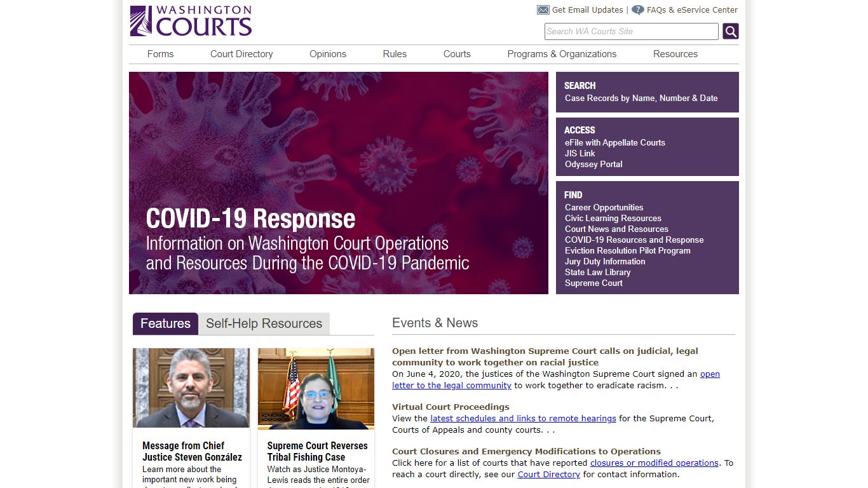
Task: Open Civic Learning Resources link
Action: tap(613, 219)
